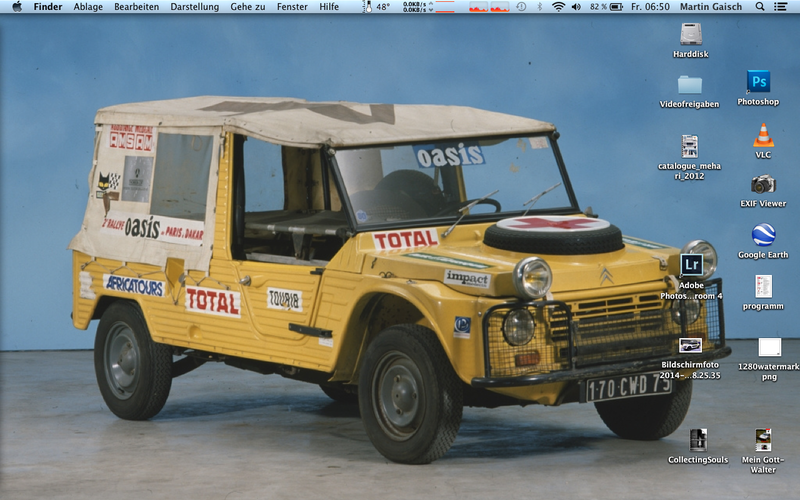Click the battery 82 % indicator
This screenshot has height=500, width=800.
click(x=606, y=7)
